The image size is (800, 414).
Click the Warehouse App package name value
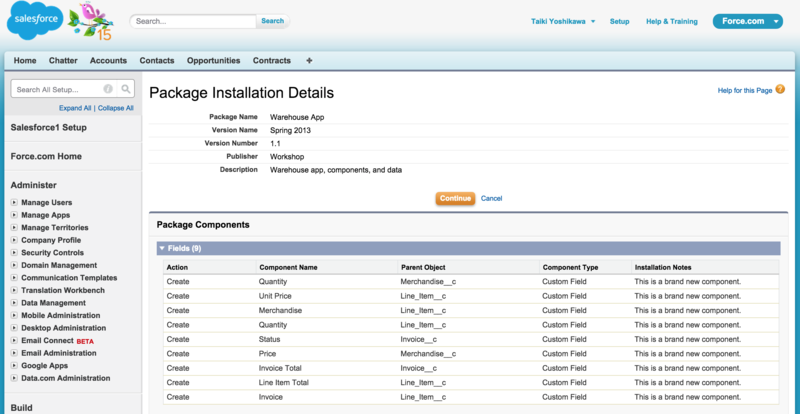click(x=297, y=117)
